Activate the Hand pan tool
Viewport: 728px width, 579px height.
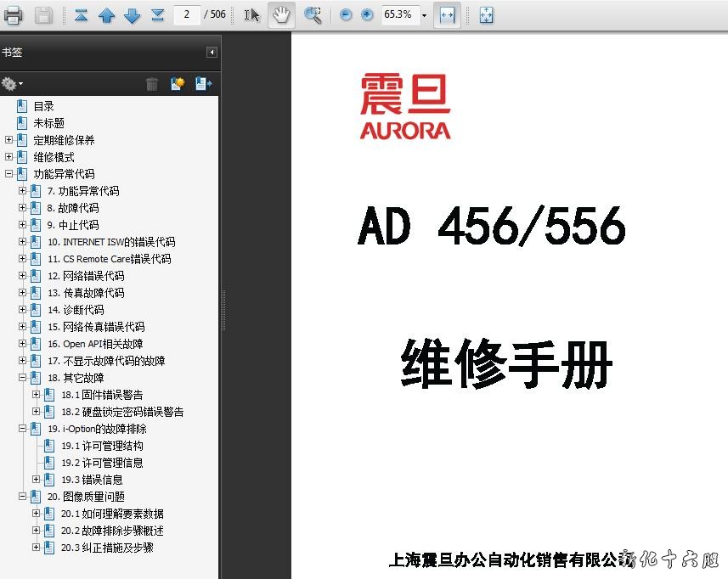(280, 14)
